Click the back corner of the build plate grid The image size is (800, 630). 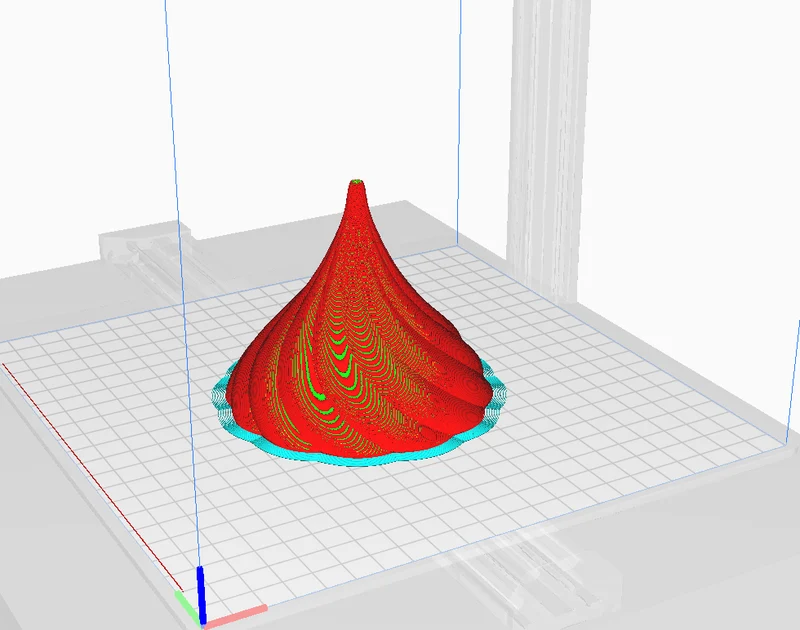pos(456,247)
